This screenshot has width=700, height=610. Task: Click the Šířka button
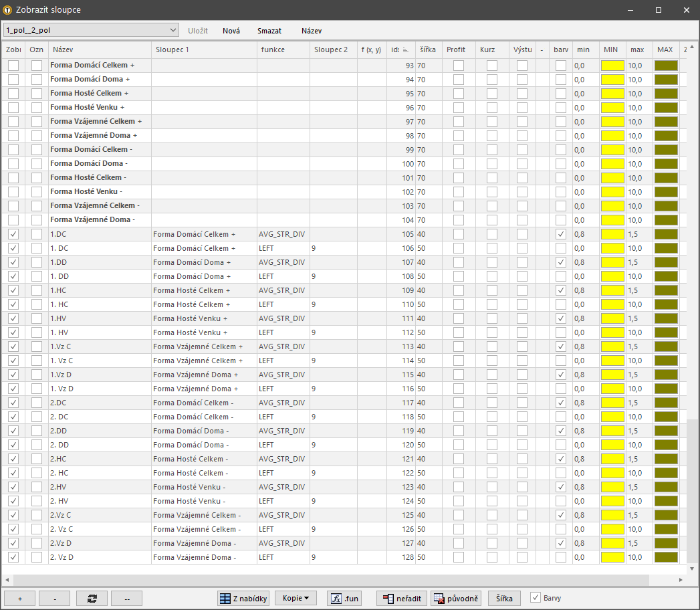(x=505, y=599)
